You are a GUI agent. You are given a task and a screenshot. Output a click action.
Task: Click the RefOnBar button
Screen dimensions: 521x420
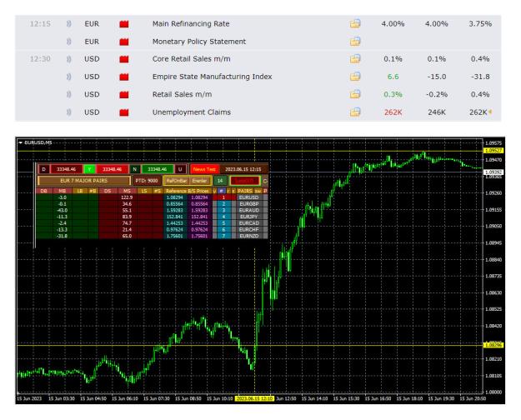177,181
